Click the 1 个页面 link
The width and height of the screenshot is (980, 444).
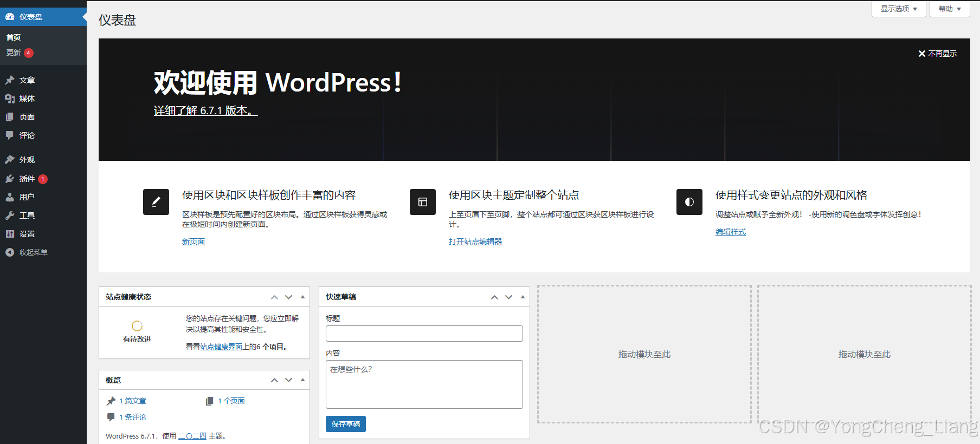click(x=231, y=401)
